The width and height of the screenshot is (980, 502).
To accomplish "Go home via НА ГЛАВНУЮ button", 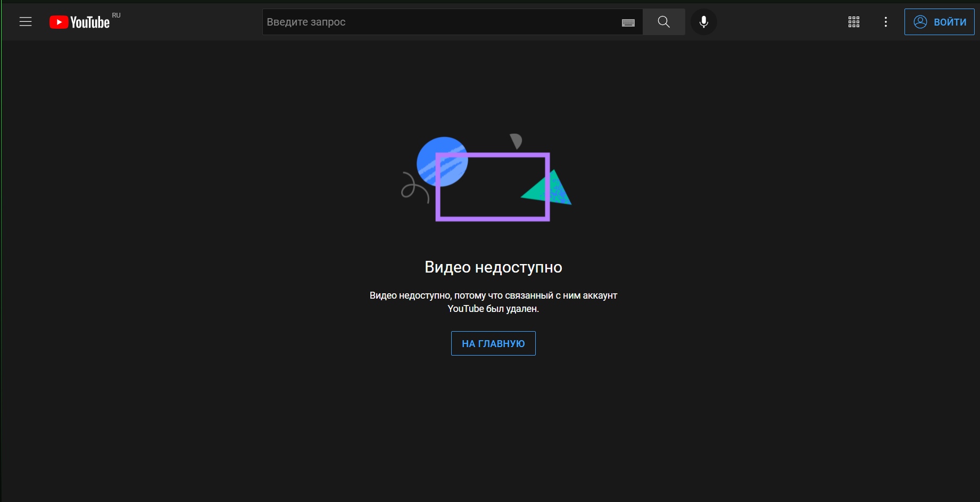I will tap(493, 343).
